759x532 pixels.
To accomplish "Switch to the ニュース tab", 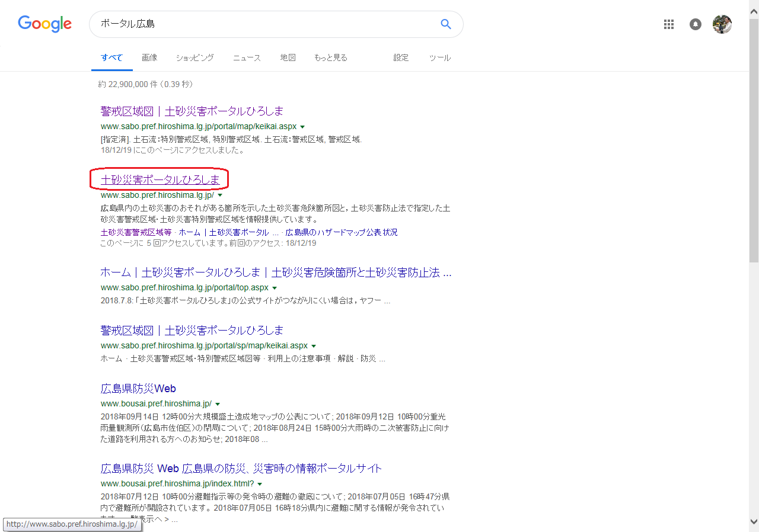I will (x=247, y=57).
